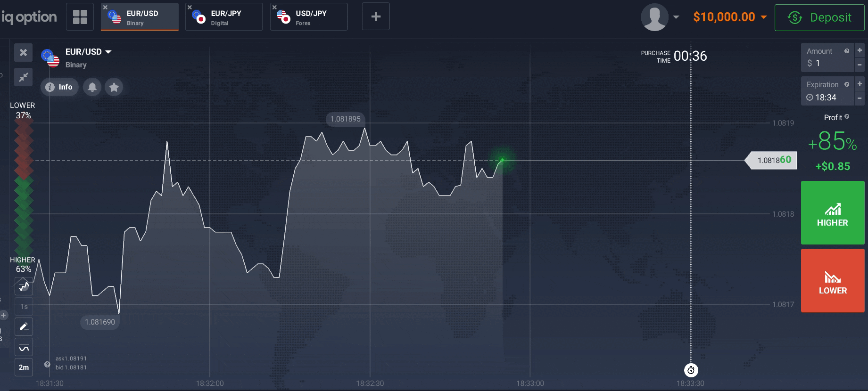Viewport: 868px width, 391px height.
Task: Select the drawing pencil tool
Action: pos(24,326)
